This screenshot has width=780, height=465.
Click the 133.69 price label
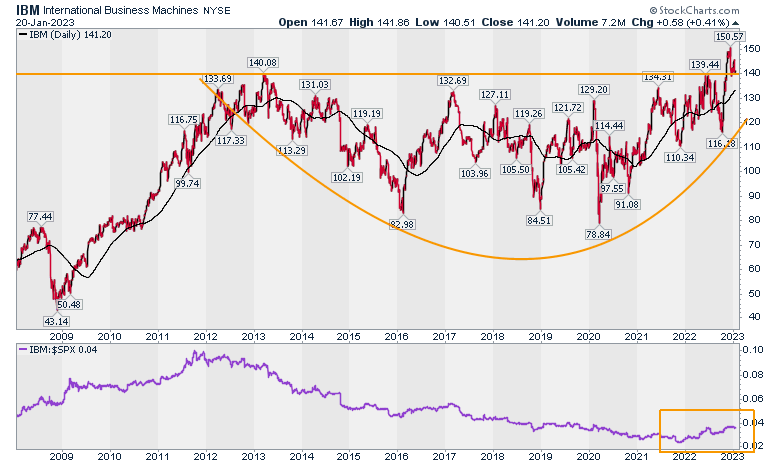click(218, 79)
